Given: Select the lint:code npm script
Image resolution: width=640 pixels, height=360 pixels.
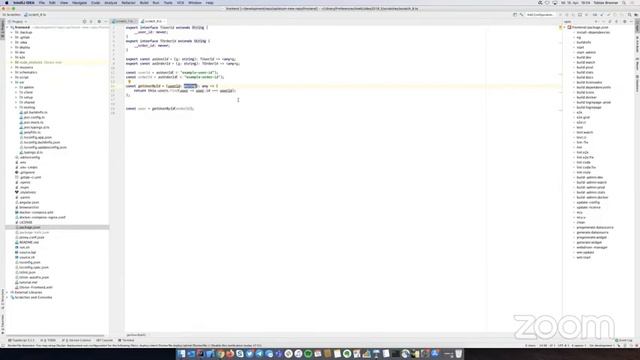Looking at the screenshot, I should click(583, 162).
